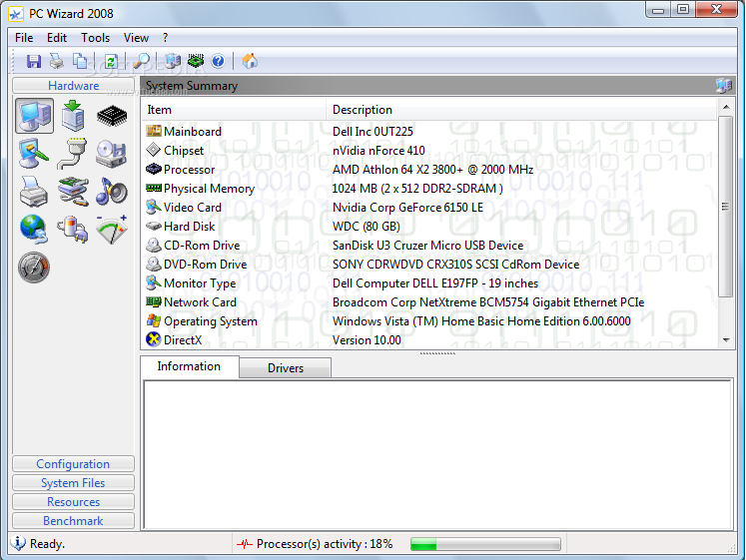This screenshot has height=560, width=746.
Task: Click the Print toolbar icon
Action: pos(57,61)
